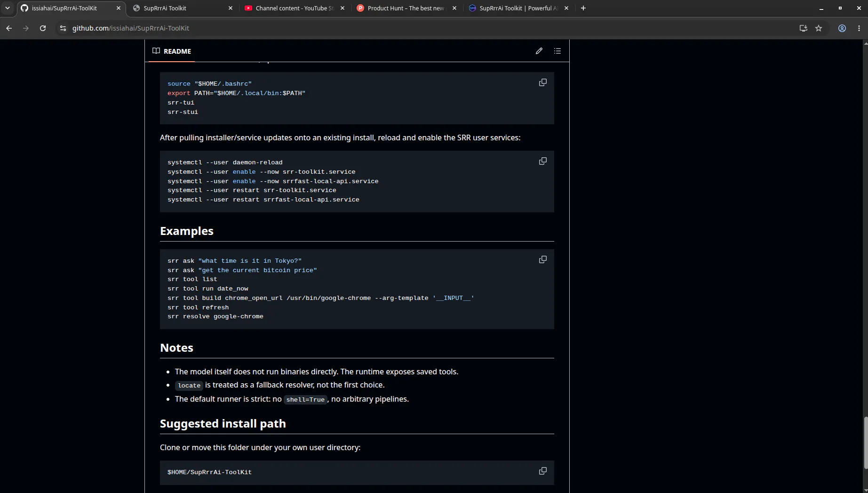This screenshot has height=493, width=868.
Task: Click the 'what time is it in Tokyo?' example
Action: click(x=250, y=261)
